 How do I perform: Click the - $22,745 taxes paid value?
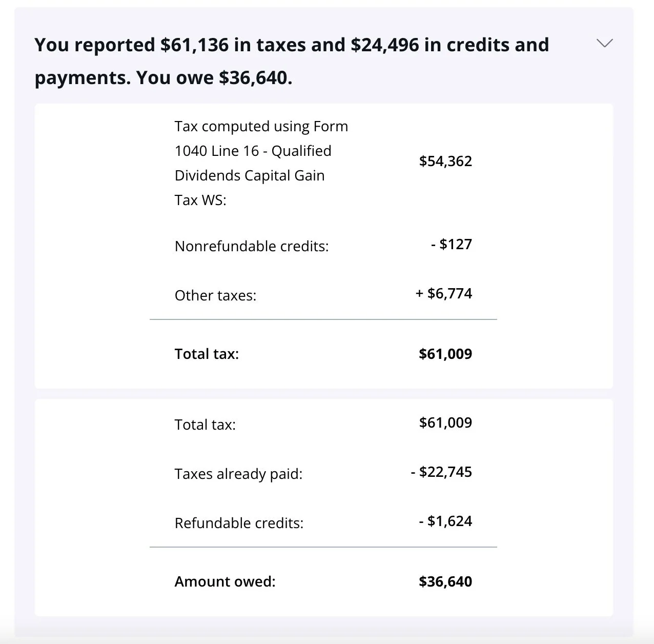[x=441, y=472]
